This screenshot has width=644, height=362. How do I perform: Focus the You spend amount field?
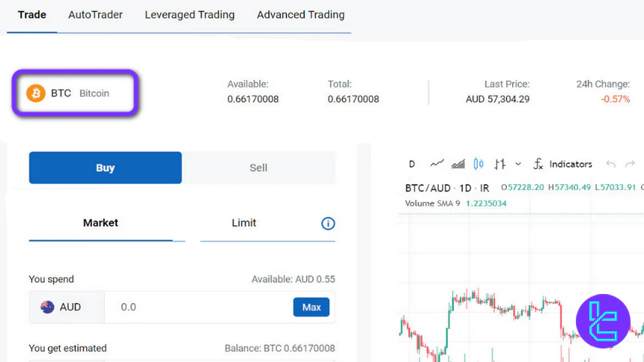(198, 307)
